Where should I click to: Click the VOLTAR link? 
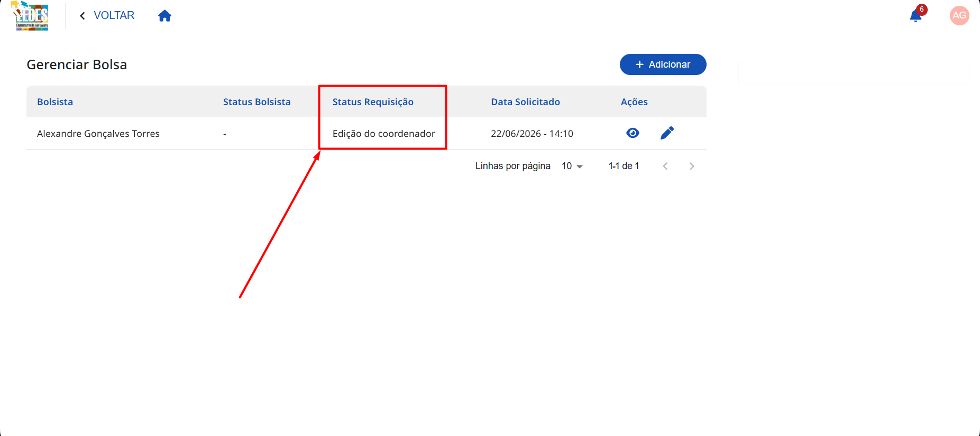click(114, 15)
